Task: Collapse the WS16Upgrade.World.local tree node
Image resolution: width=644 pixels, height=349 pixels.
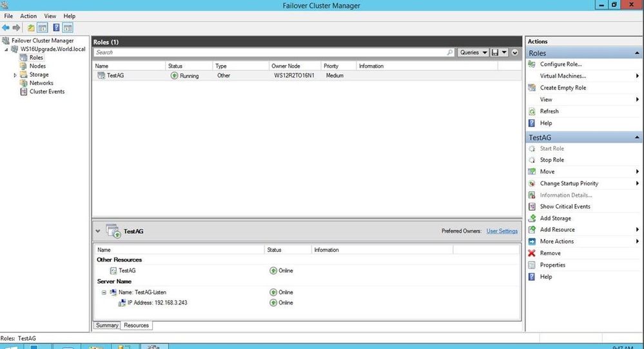Action: click(6, 50)
